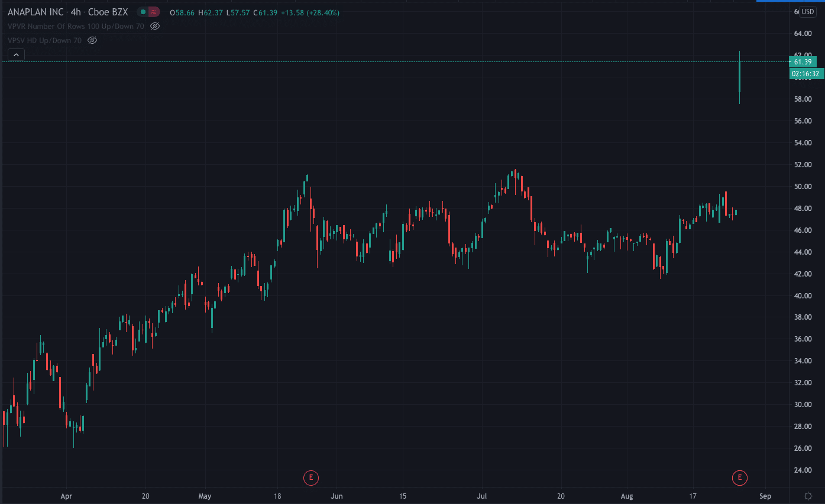Show the hidden VPVR indicator via eye icon

coord(155,26)
